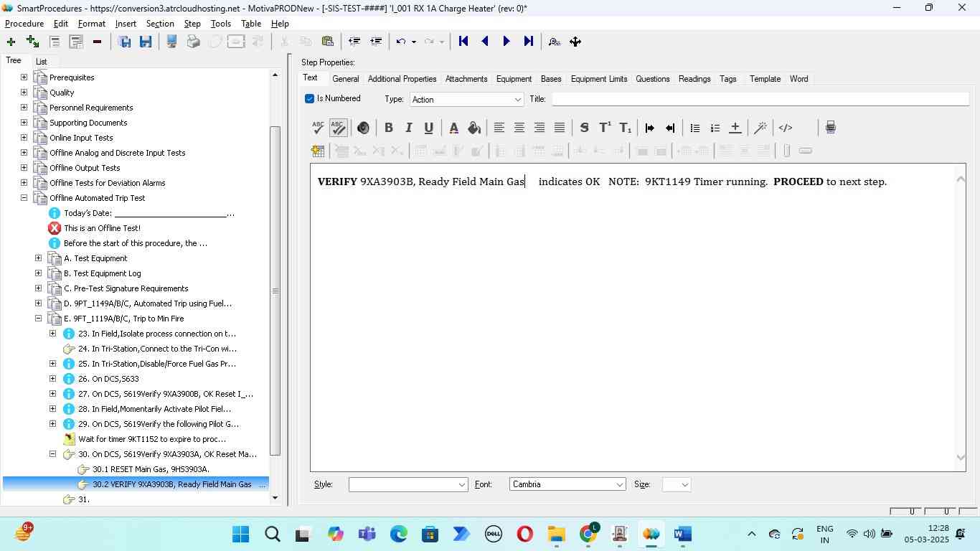Viewport: 980px width, 551px height.
Task: Switch to the General tab
Action: click(x=345, y=79)
